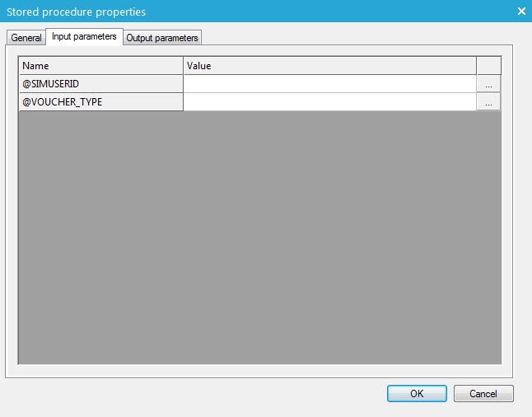Click the blank header above the ellipsis buttons
The width and height of the screenshot is (532, 417).
click(488, 66)
